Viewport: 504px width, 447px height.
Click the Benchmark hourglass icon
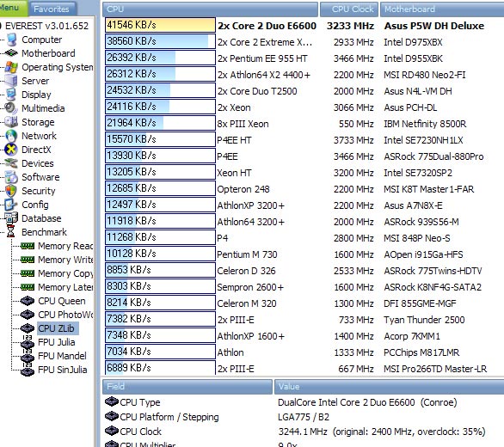11,232
